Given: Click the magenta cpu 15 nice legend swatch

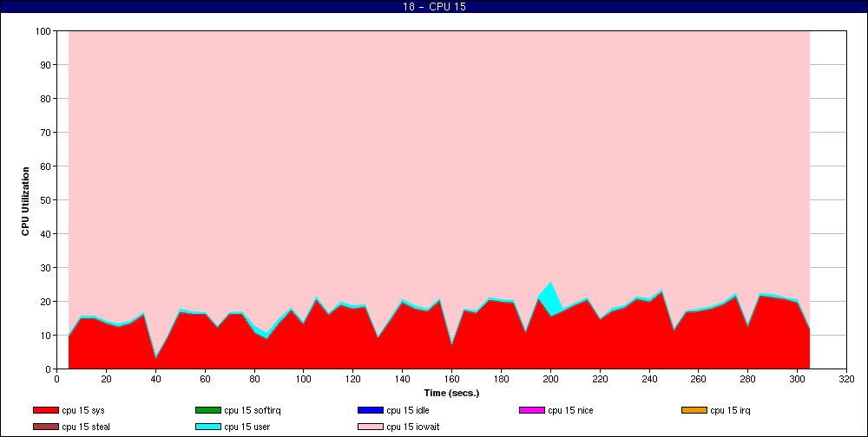Looking at the screenshot, I should [x=532, y=410].
